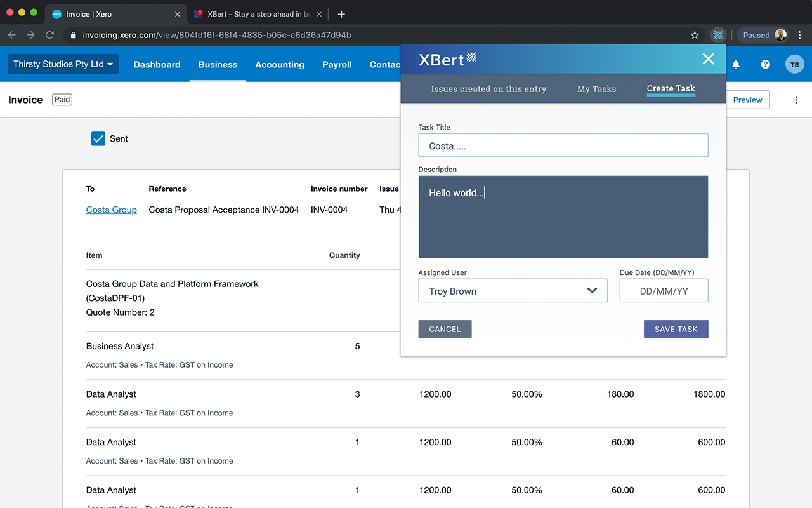Image resolution: width=812 pixels, height=508 pixels.
Task: Click the browser address bar URL
Action: (x=217, y=35)
